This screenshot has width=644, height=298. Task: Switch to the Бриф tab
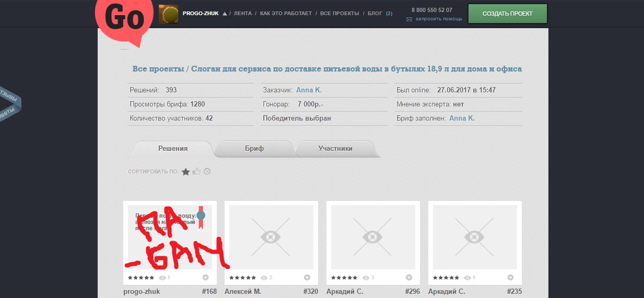(x=254, y=149)
